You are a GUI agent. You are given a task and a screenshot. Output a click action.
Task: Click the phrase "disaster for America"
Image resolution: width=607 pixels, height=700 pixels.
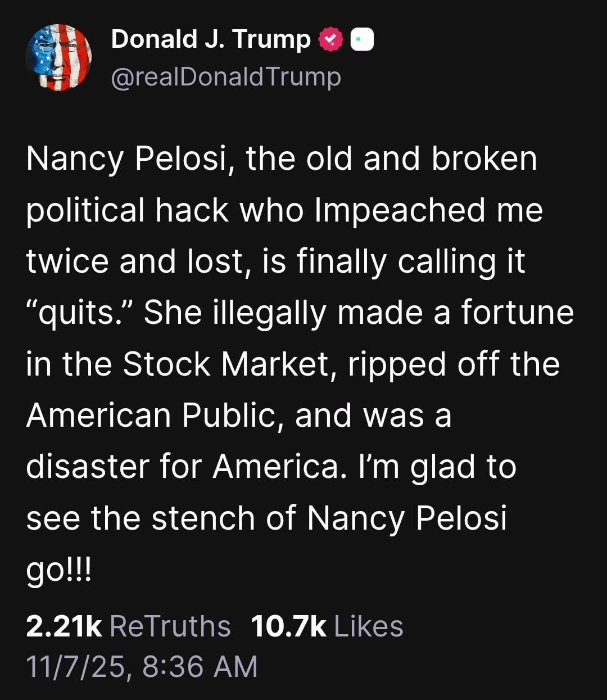click(183, 467)
